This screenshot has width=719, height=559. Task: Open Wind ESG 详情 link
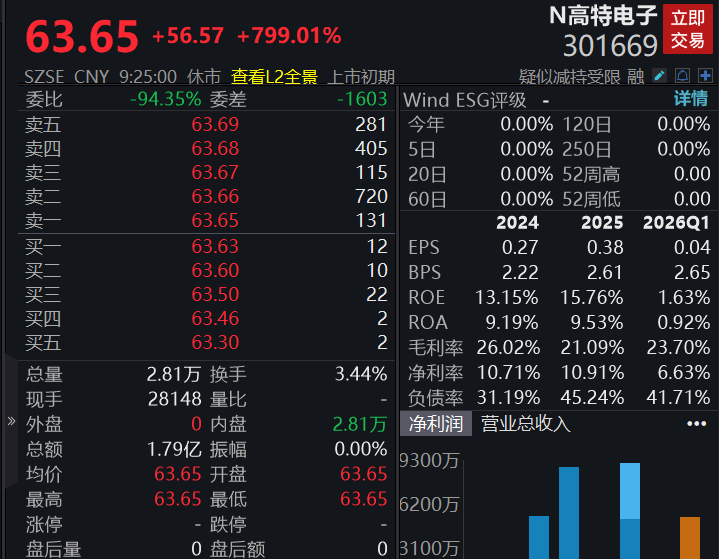point(691,99)
